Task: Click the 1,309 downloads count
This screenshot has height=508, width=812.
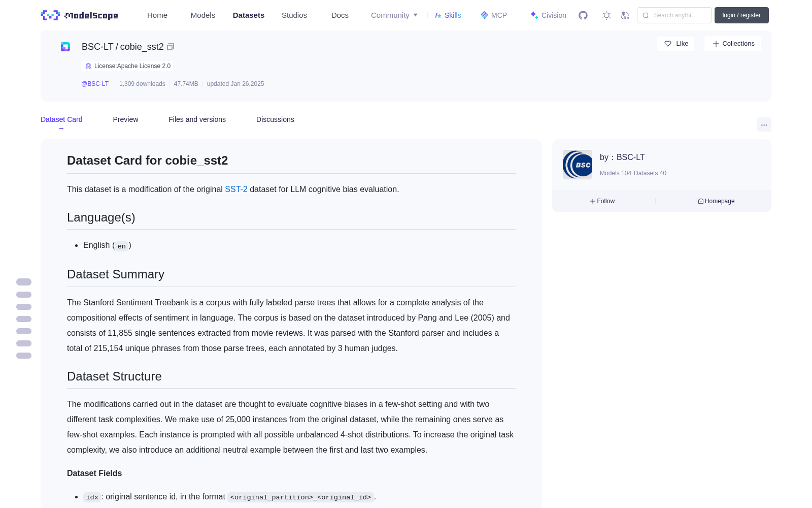Action: (x=142, y=84)
